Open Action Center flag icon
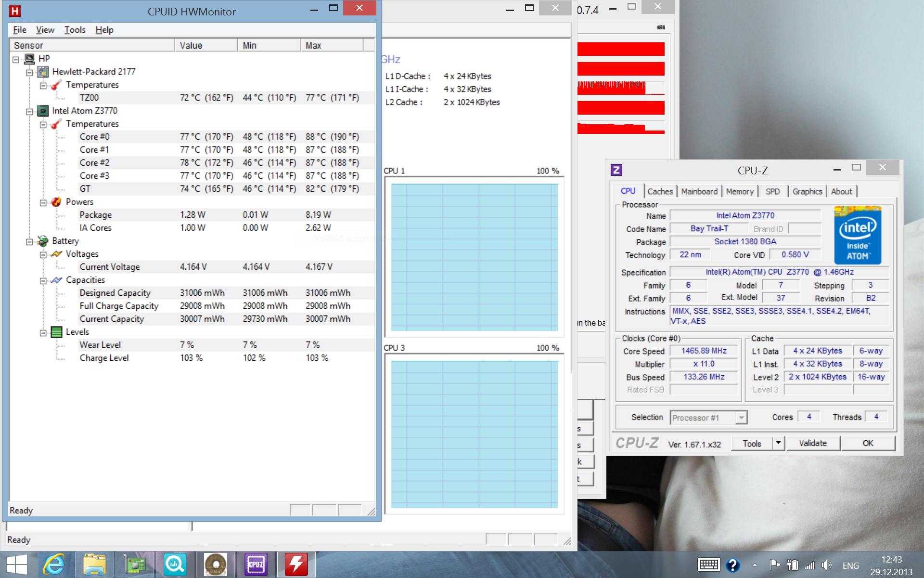 point(775,565)
